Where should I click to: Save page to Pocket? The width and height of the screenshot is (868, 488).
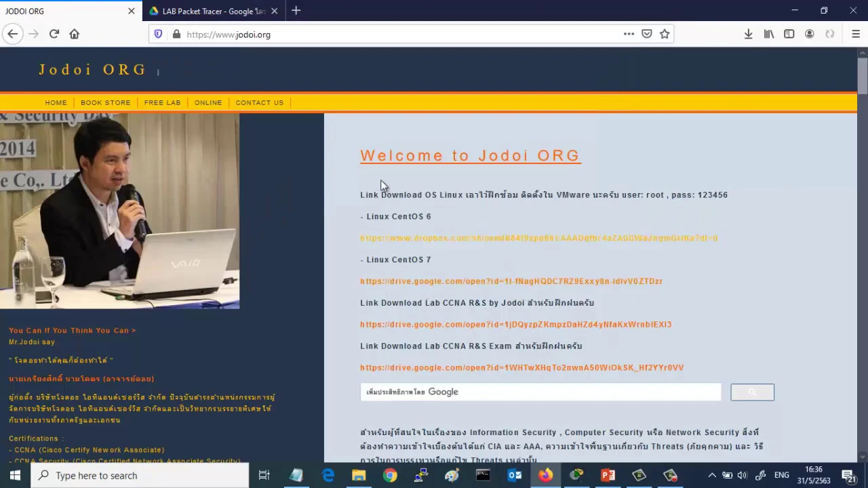pos(647,34)
